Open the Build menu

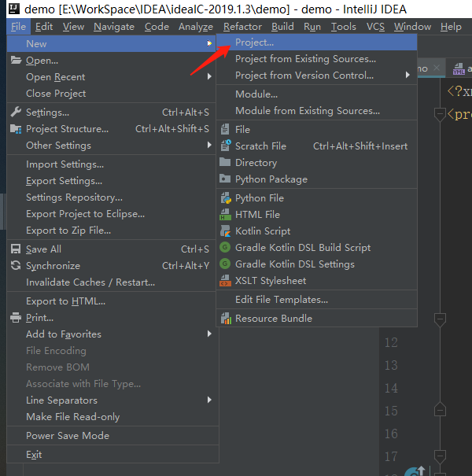282,27
